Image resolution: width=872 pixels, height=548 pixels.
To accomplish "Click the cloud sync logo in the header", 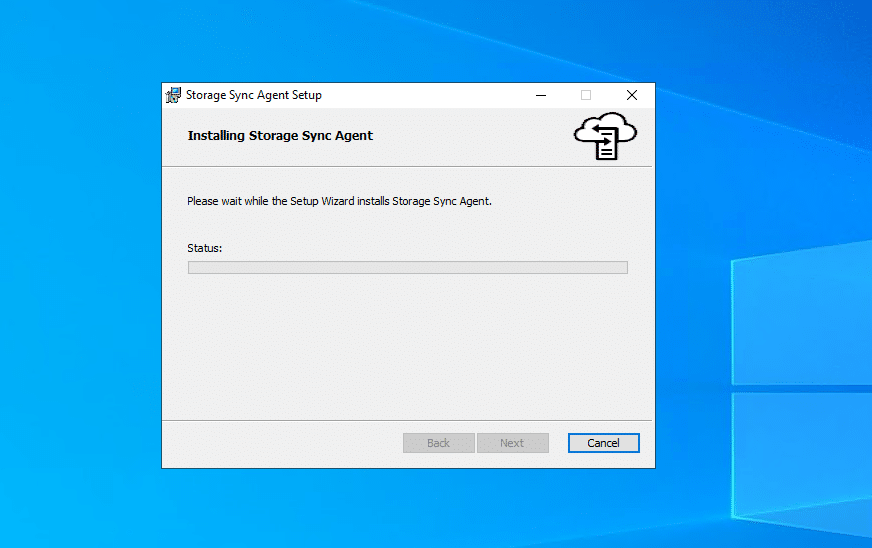I will (x=605, y=137).
